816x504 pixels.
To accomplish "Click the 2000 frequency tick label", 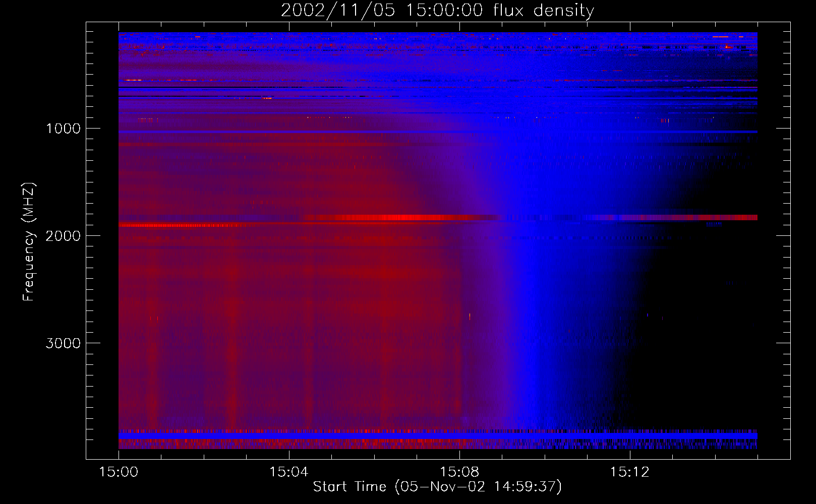I will click(63, 235).
